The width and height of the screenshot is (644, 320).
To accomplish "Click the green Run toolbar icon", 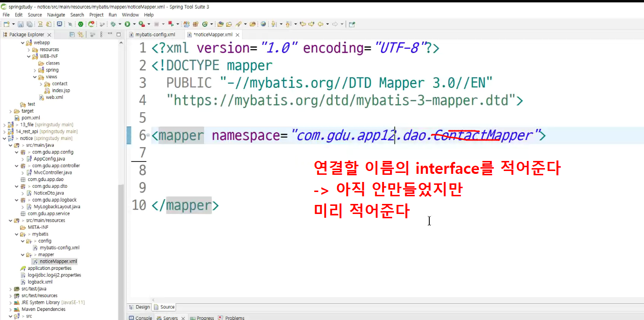I will [x=127, y=24].
